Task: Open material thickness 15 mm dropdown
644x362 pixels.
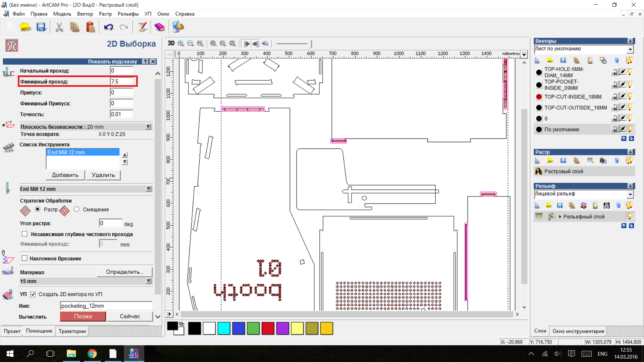Action: [x=148, y=281]
